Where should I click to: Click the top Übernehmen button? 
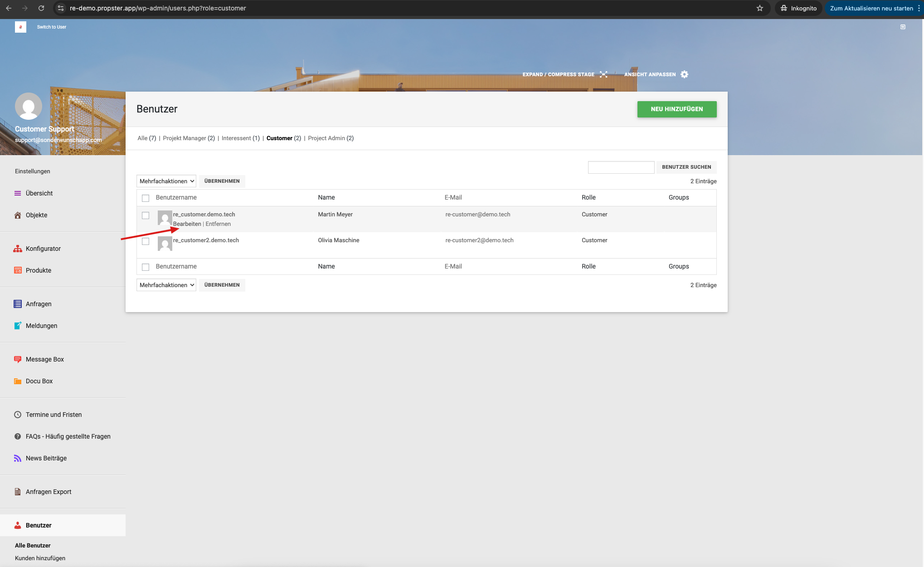click(x=222, y=181)
